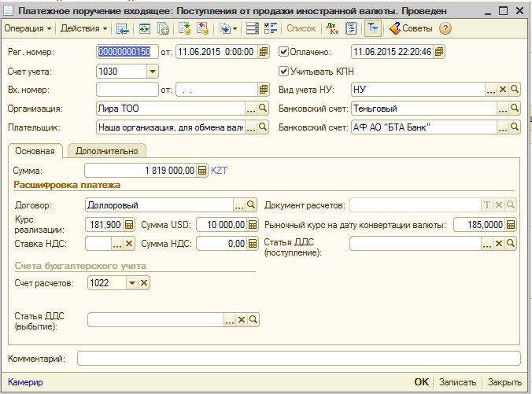Viewport: 532px width, 394px height.
Task: Click the OK button
Action: point(421,382)
